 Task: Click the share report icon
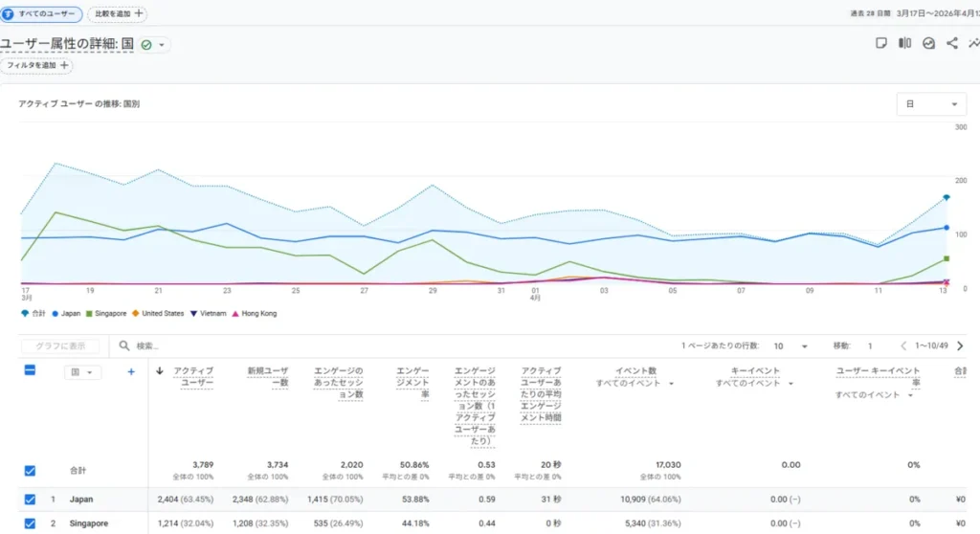[951, 43]
